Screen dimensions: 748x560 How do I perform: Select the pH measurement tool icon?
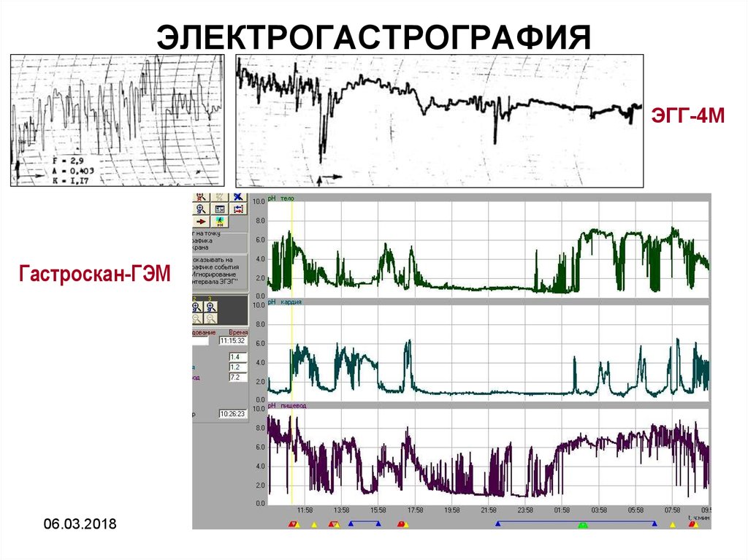219,221
